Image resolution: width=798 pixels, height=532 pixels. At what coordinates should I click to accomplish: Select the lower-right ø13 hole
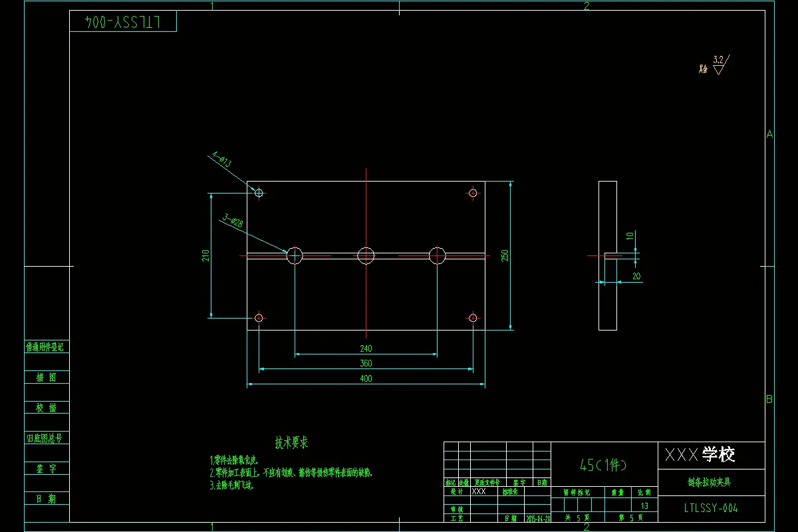[473, 318]
